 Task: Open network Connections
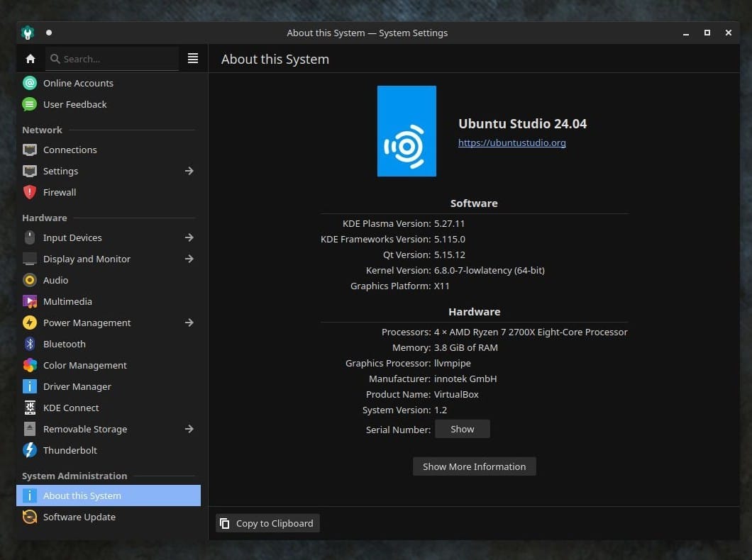pos(71,150)
